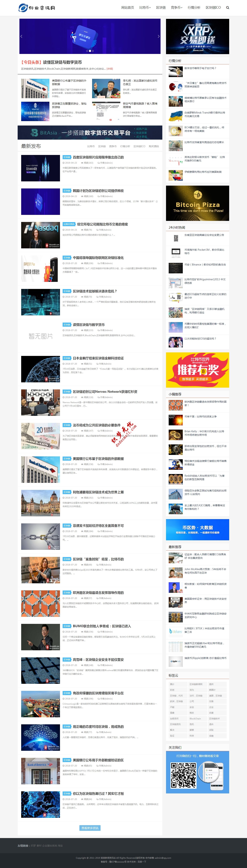
Task: Click the 查看更多资讯 button
Action: click(90, 828)
